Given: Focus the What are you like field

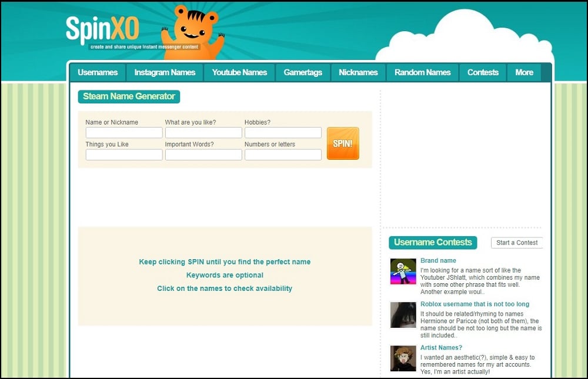Looking at the screenshot, I should (x=203, y=132).
